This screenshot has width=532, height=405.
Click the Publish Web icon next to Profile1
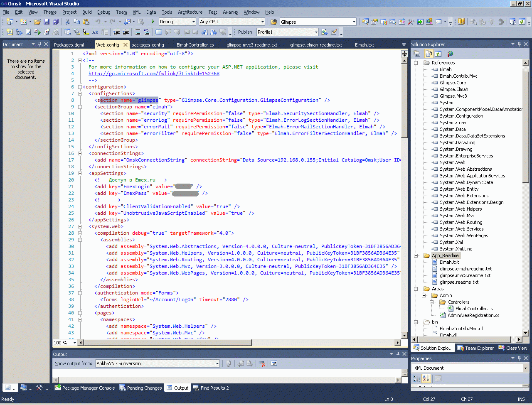point(325,32)
